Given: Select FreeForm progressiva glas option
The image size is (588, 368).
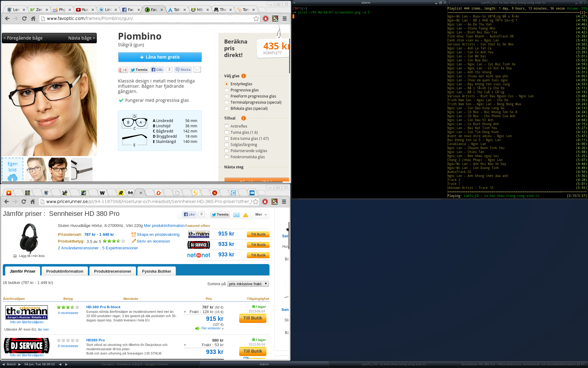Looking at the screenshot, I should click(226, 96).
